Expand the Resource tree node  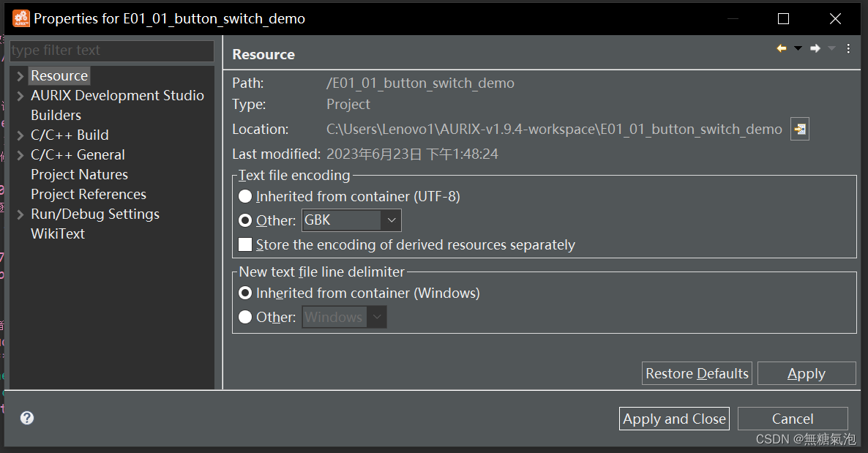[x=20, y=76]
